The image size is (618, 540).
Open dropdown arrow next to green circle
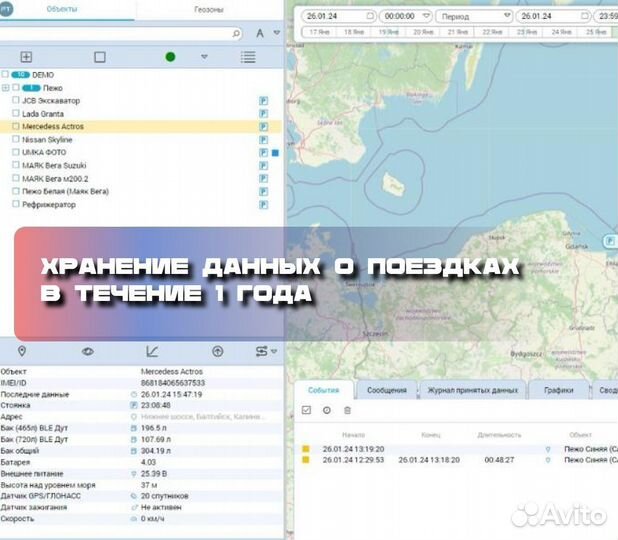coord(204,57)
